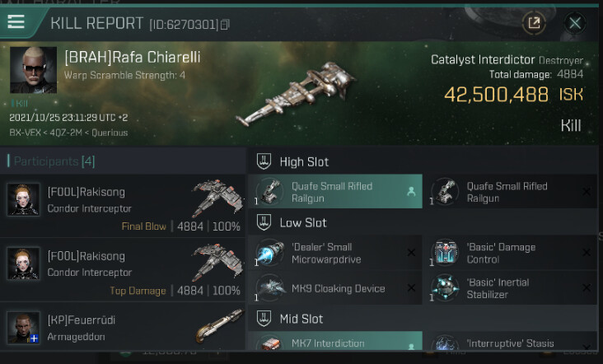
Task: Open the hamburger menu
Action: (16, 21)
